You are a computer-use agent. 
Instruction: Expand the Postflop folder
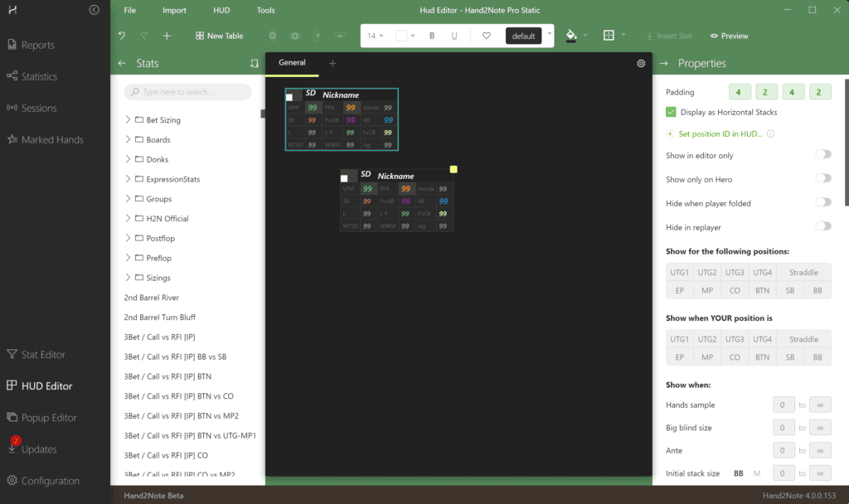[128, 238]
